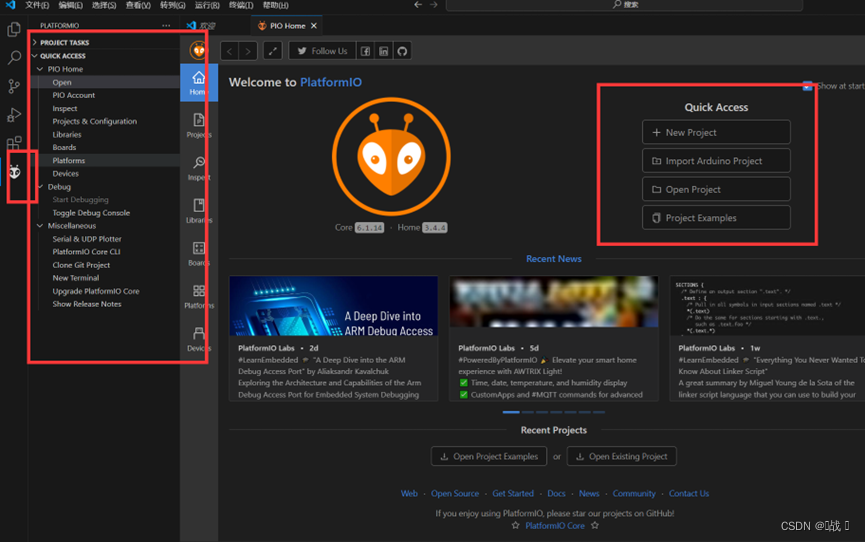Screen dimensions: 865x542
Task: Click the PlatformIO logo atop PIO sidebar
Action: tap(199, 51)
